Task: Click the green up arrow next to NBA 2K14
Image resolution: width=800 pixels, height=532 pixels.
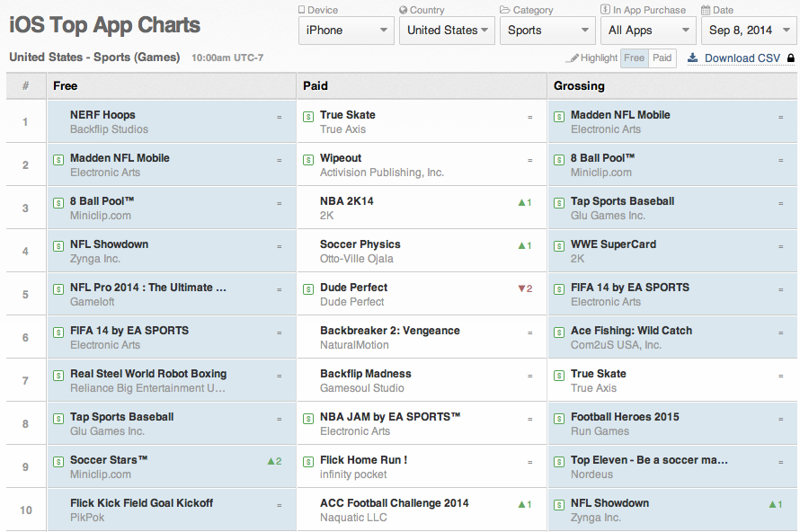Action: click(x=521, y=202)
